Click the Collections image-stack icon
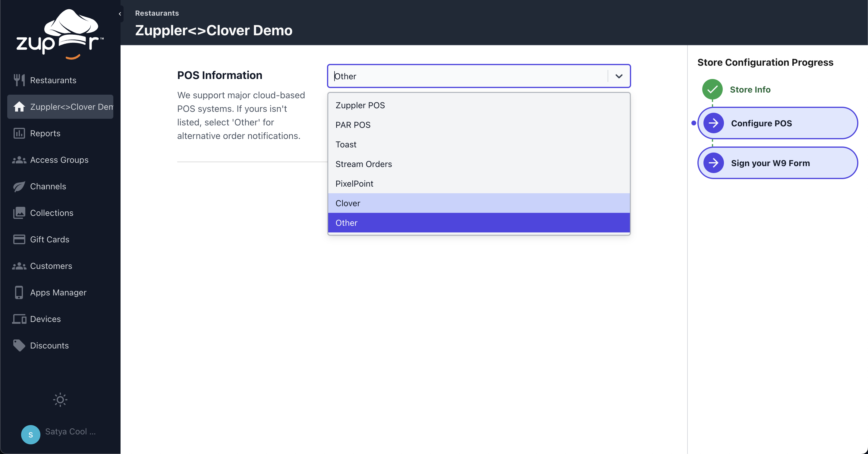 (x=19, y=213)
